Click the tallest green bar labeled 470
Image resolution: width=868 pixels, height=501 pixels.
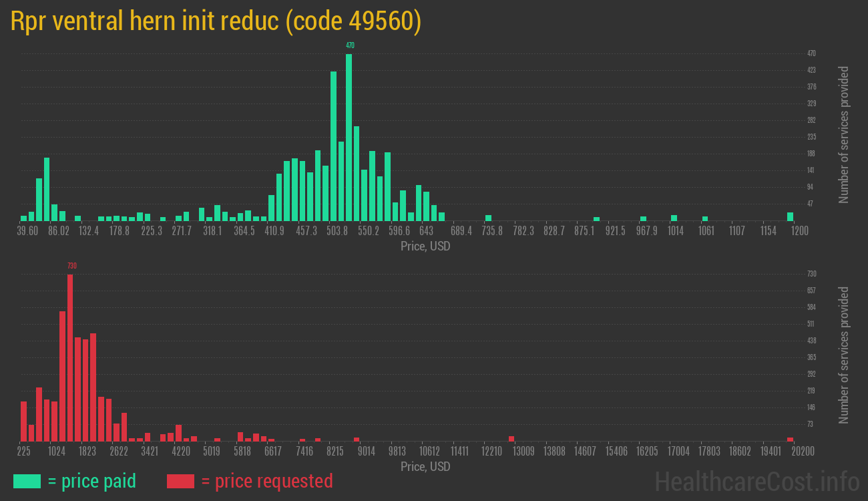tap(349, 137)
